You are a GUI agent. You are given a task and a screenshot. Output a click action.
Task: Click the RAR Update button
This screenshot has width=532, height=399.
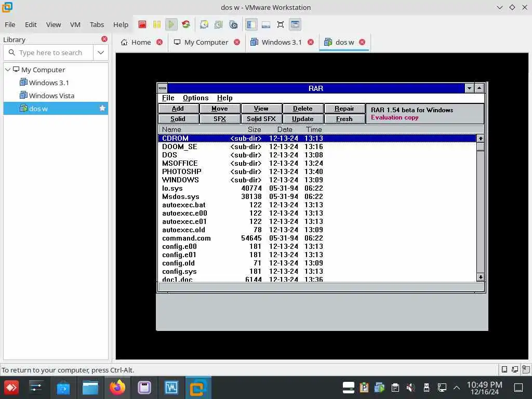pos(303,119)
